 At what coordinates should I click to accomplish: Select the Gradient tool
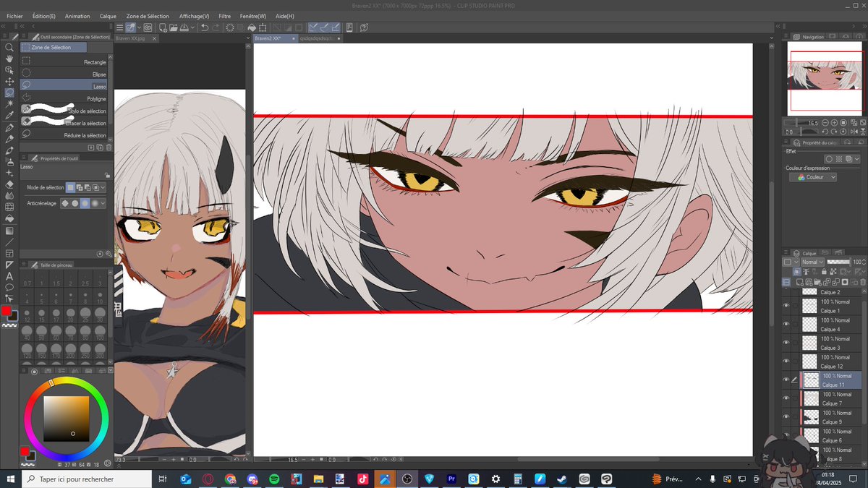[9, 231]
